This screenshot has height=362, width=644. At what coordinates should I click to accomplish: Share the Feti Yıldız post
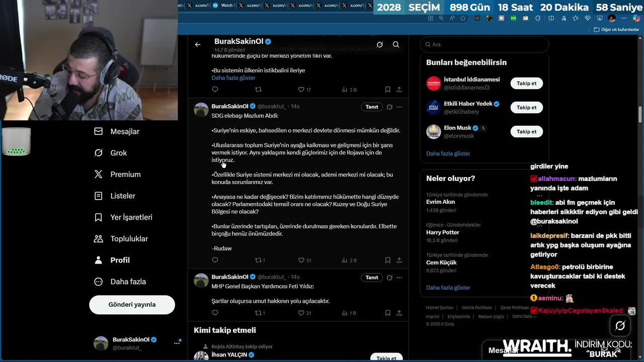point(399,313)
